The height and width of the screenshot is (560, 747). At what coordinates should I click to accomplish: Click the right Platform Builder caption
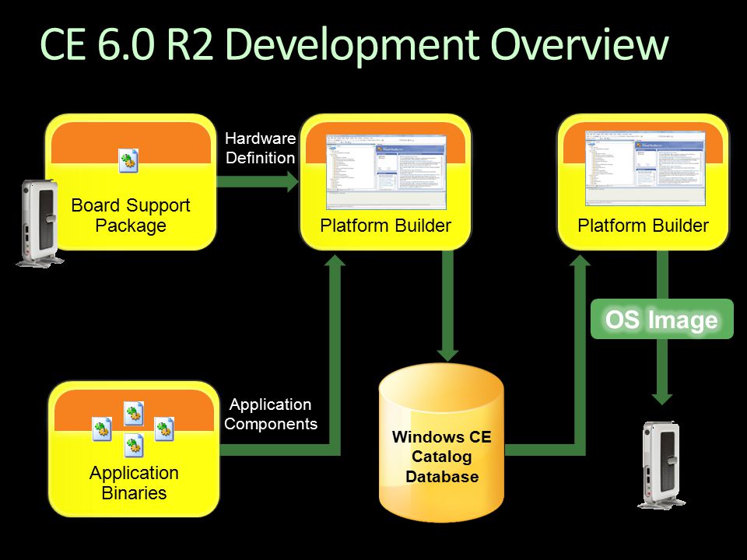(644, 226)
